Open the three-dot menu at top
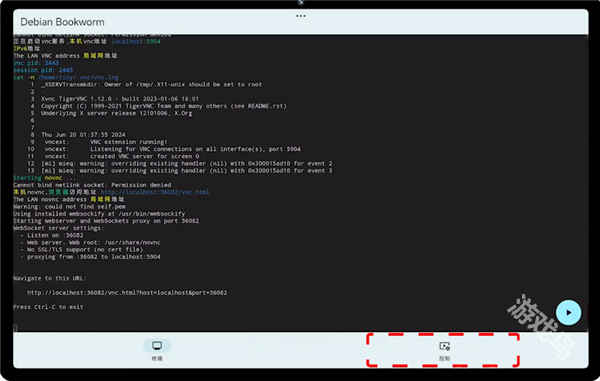Image resolution: width=600 pixels, height=381 pixels. [x=301, y=16]
